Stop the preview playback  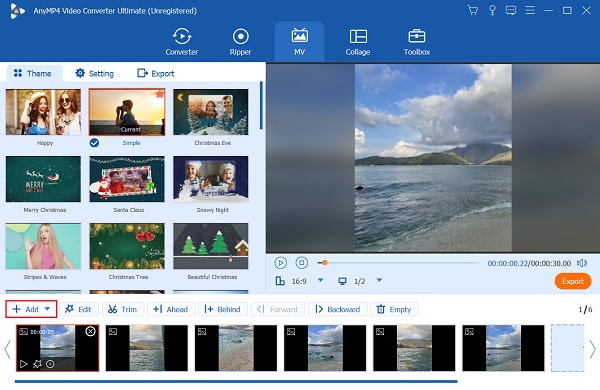coord(302,263)
